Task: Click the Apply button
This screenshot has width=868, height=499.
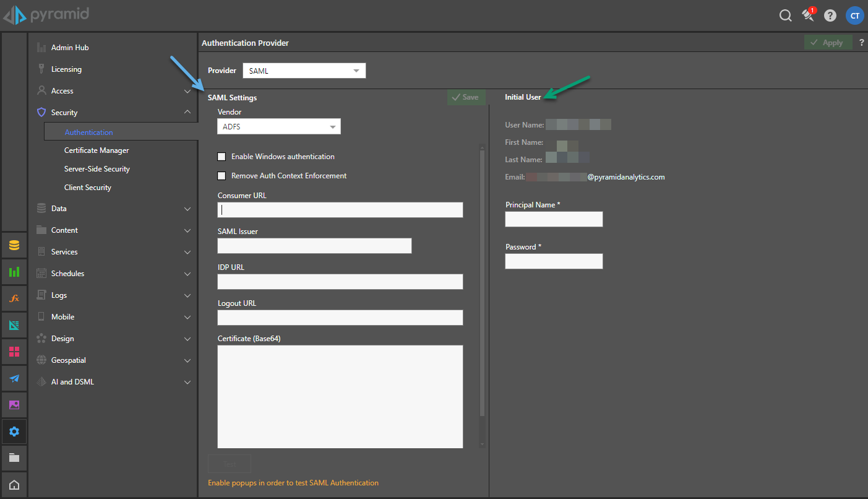Action: pos(827,43)
